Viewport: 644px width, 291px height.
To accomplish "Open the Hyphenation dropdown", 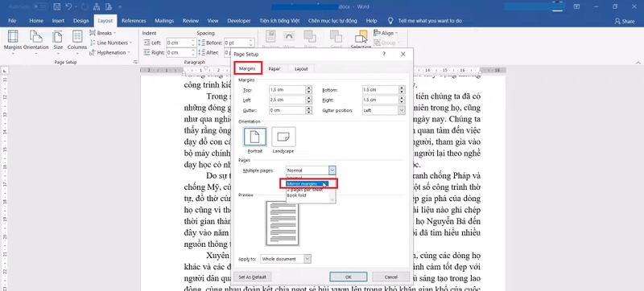I will coord(109,52).
